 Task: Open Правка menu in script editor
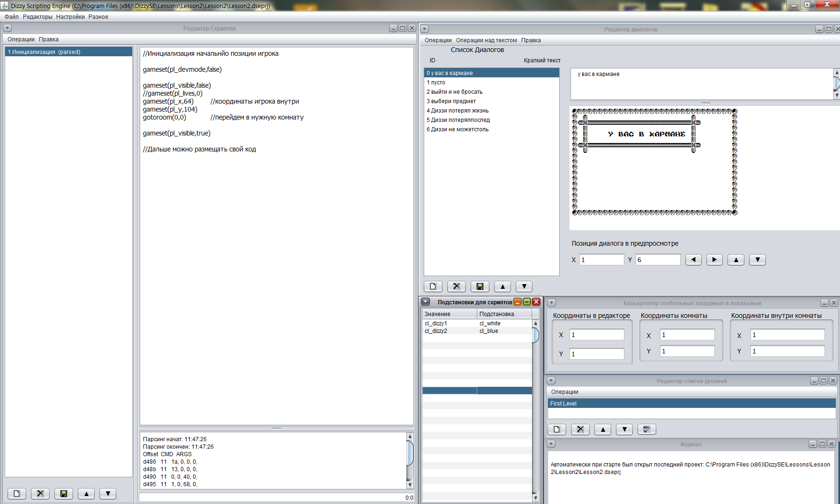coord(49,39)
